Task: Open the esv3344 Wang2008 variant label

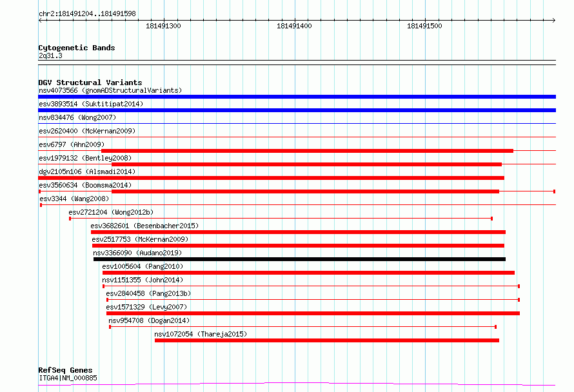Action: pos(74,199)
